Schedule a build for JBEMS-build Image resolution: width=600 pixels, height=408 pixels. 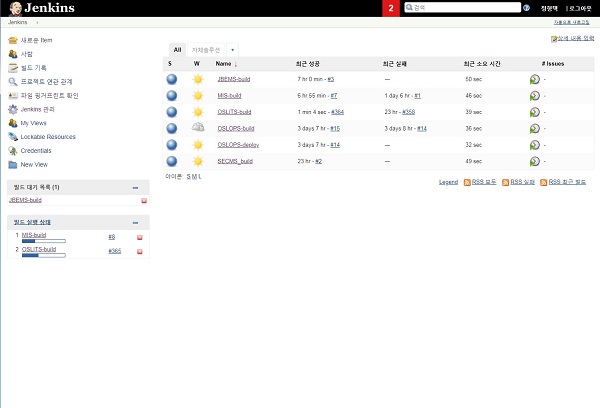point(535,79)
